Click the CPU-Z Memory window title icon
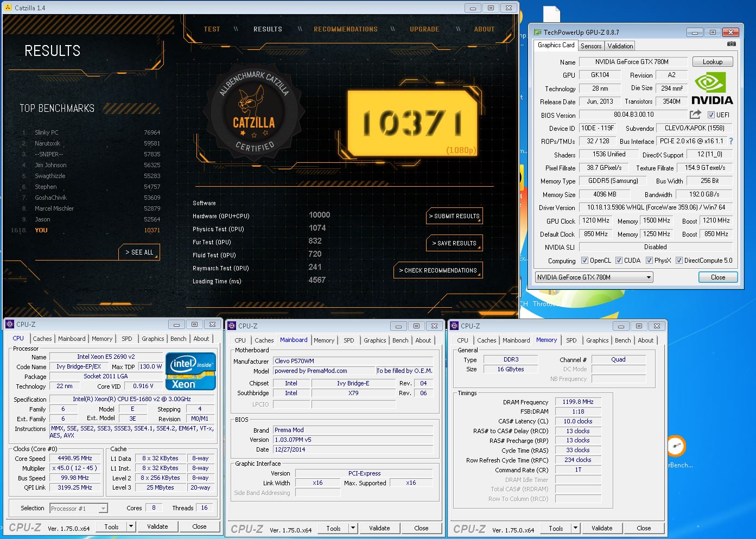The width and height of the screenshot is (756, 539). point(454,326)
